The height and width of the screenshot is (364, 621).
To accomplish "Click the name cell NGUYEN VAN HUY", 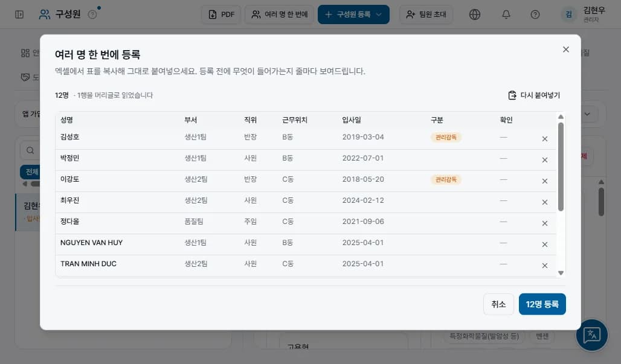I will pyautogui.click(x=91, y=243).
